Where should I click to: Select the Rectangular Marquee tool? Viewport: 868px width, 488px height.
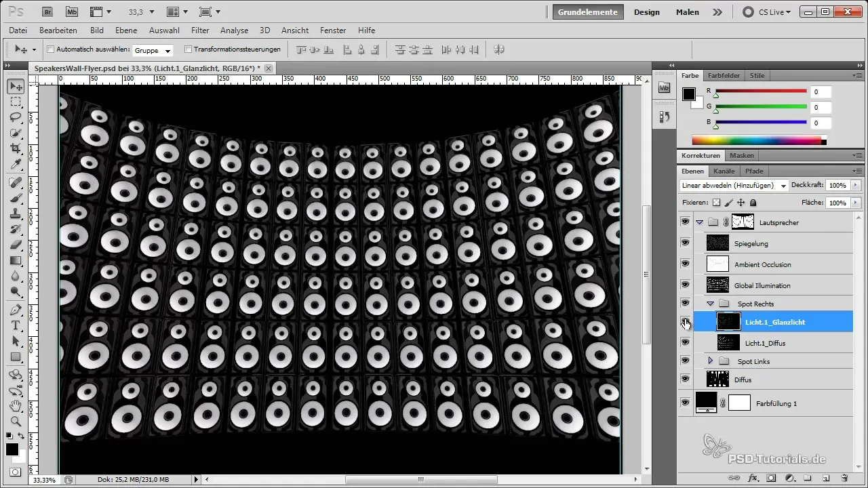(x=15, y=102)
